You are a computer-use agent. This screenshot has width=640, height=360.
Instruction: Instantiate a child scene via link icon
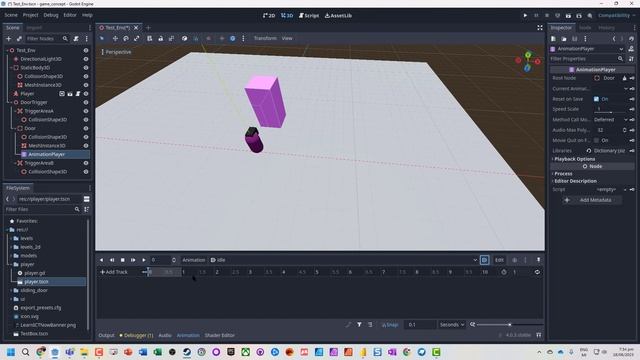click(x=19, y=39)
